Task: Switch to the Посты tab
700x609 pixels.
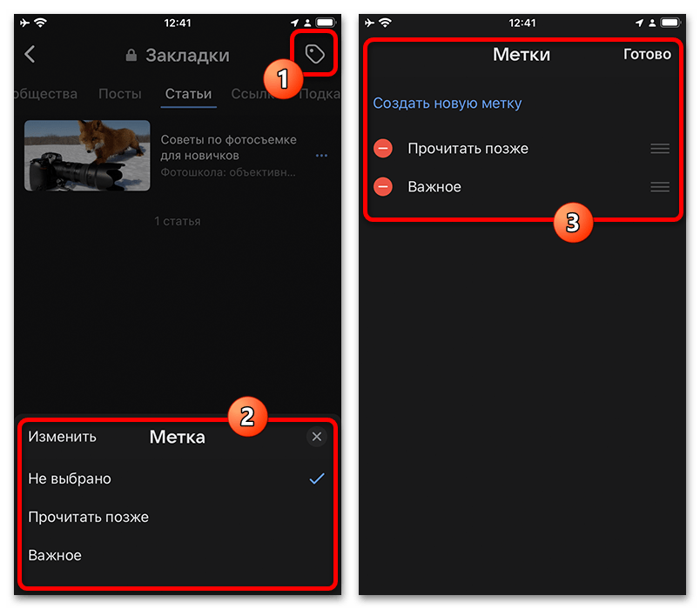Action: (x=120, y=94)
